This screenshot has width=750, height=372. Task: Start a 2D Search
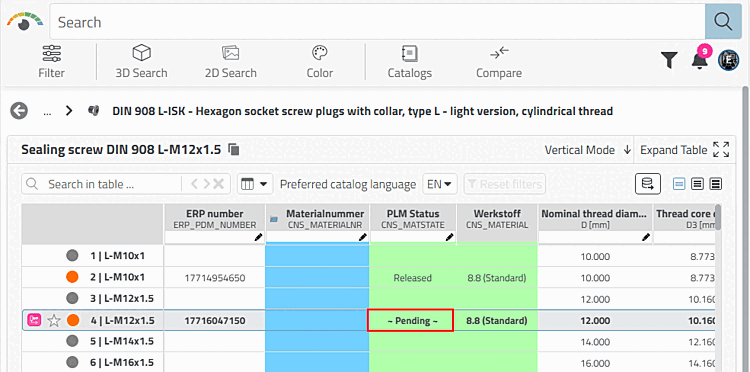click(231, 62)
